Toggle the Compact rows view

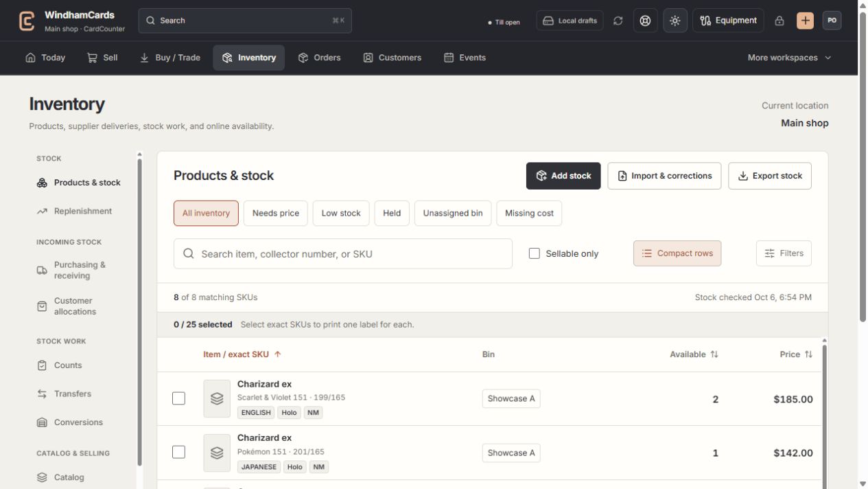tap(677, 253)
